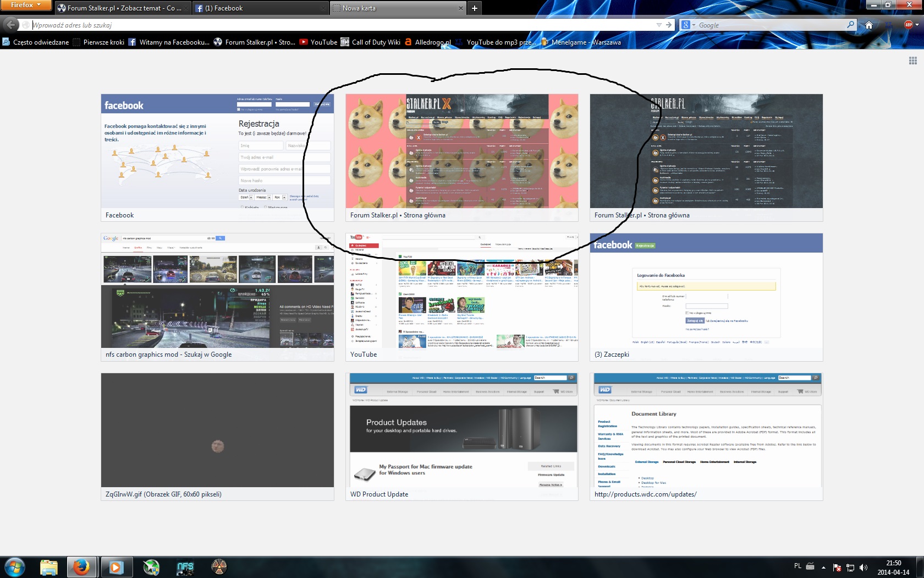Open Forum Stalker.pl bookmark in bookmarks bar

pyautogui.click(x=255, y=42)
